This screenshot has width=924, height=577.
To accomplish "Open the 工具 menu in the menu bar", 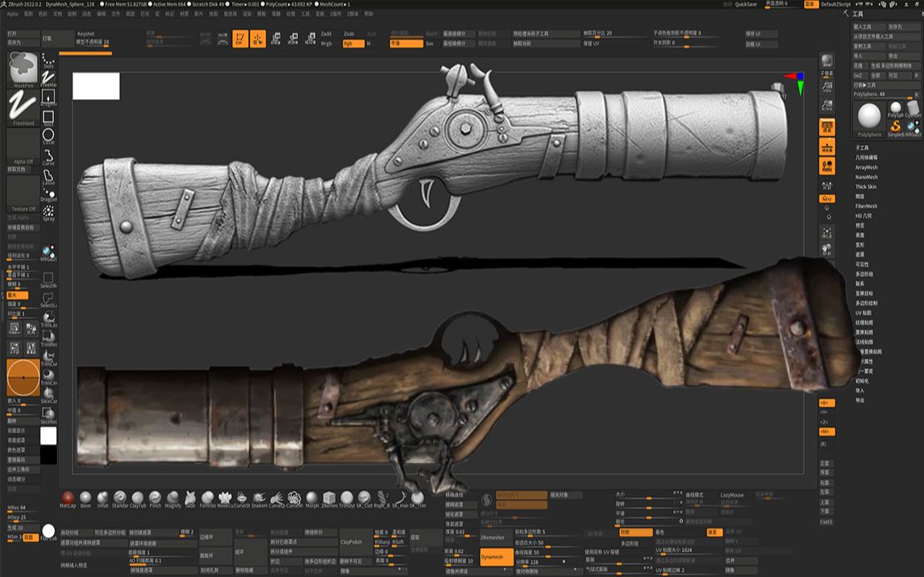I will click(x=304, y=14).
